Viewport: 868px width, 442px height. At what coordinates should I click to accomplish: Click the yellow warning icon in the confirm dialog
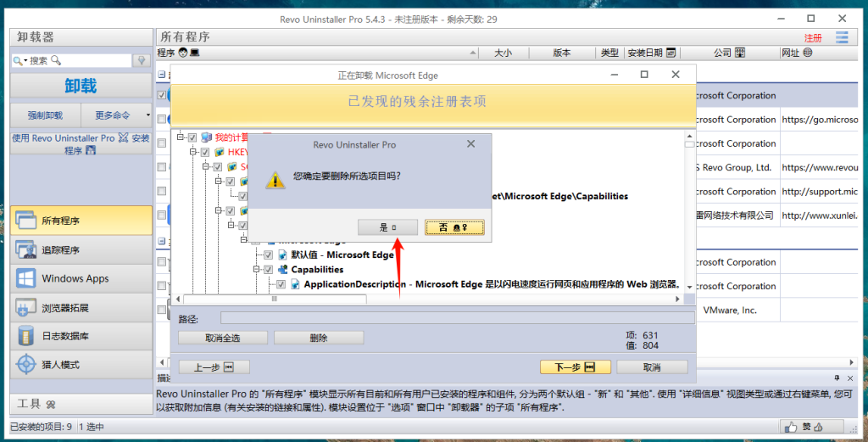(x=275, y=180)
